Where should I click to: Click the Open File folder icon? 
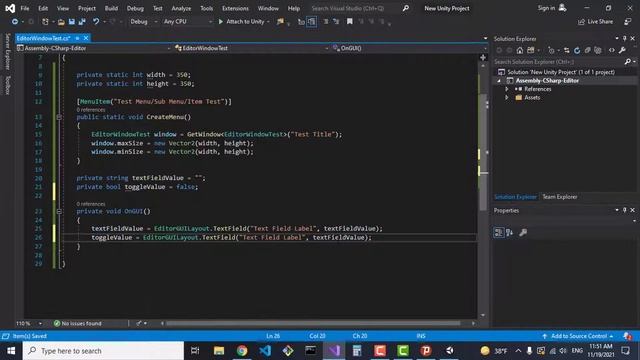pyautogui.click(x=61, y=22)
